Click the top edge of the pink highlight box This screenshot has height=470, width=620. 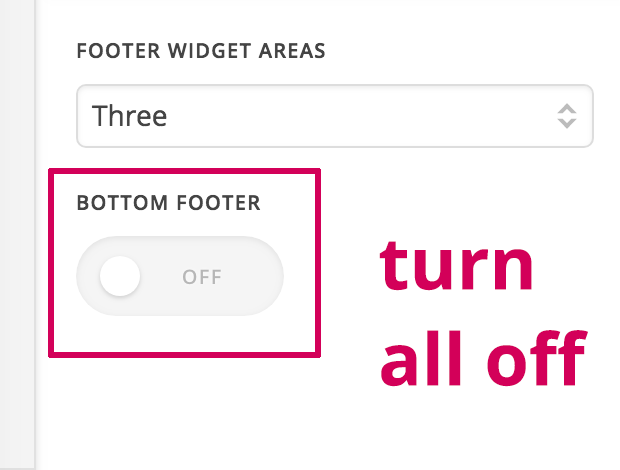click(x=185, y=171)
